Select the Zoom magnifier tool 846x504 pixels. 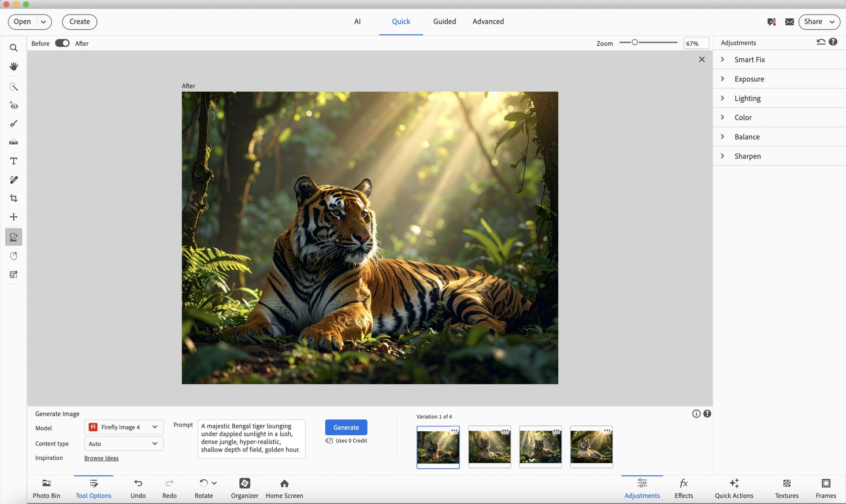[x=14, y=48]
